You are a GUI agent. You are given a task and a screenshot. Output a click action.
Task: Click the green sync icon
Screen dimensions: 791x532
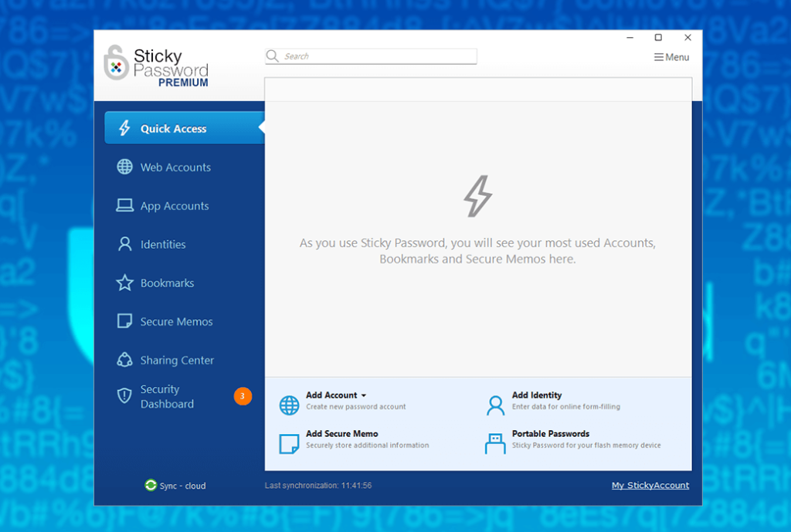pos(151,485)
